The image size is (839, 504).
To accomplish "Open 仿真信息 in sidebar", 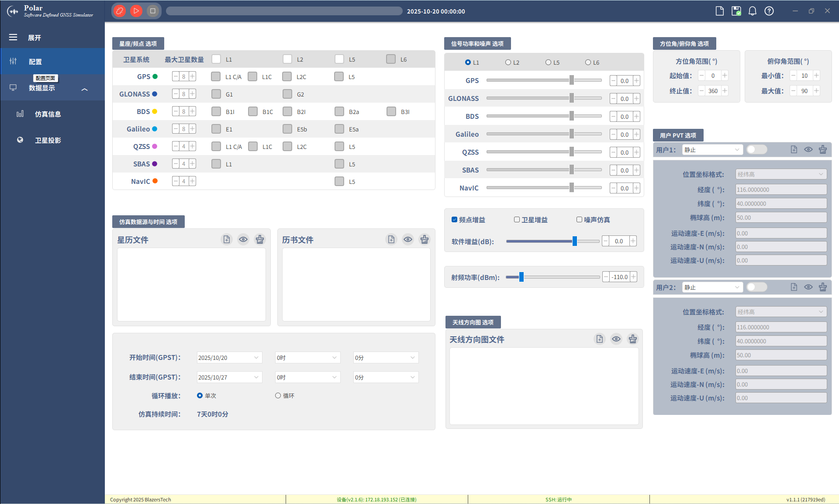I will (52, 114).
